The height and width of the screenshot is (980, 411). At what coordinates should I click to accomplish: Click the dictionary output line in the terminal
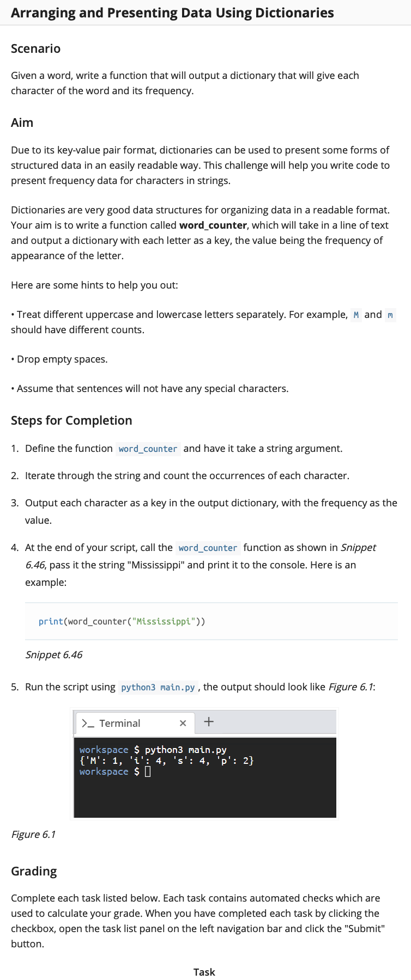pyautogui.click(x=166, y=761)
